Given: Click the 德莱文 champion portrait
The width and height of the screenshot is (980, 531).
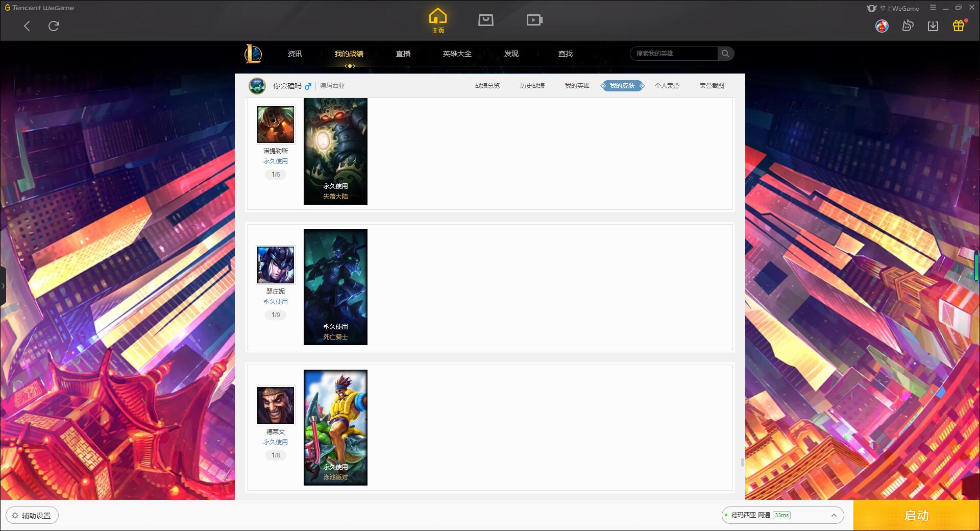Looking at the screenshot, I should click(x=276, y=405).
